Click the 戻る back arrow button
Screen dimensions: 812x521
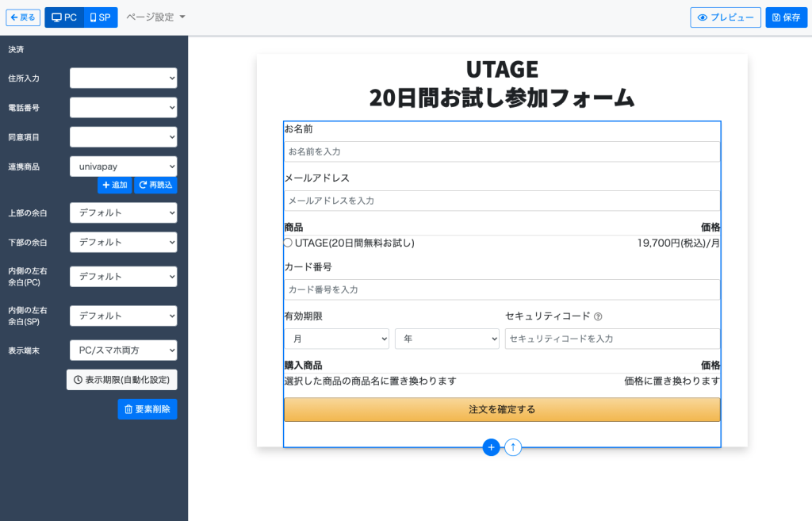click(x=23, y=17)
